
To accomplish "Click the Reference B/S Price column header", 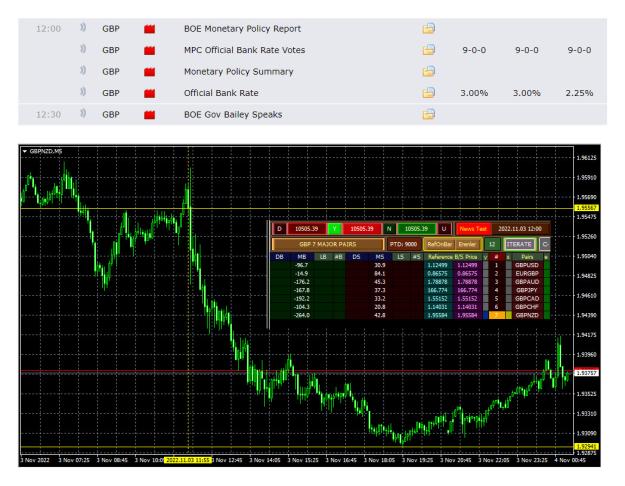I will [x=452, y=257].
